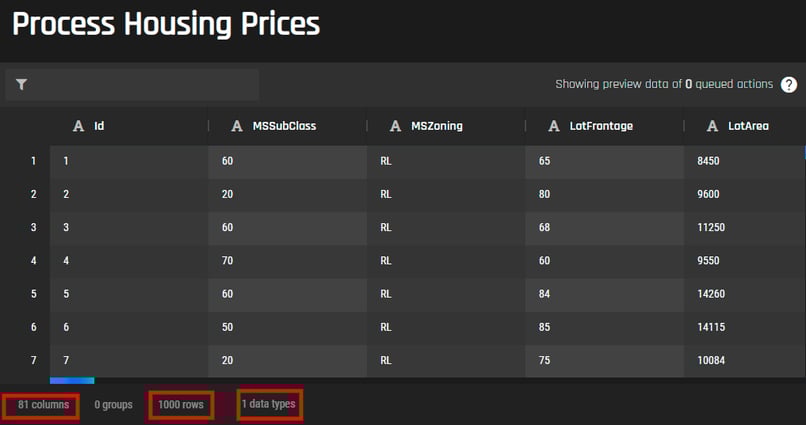Screen dimensions: 806x425
Task: Click the 81 columns status label
Action: pyautogui.click(x=43, y=404)
